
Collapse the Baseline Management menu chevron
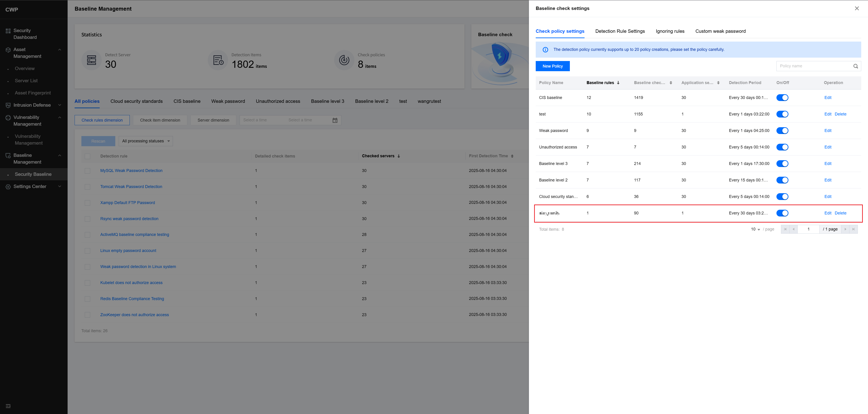pyautogui.click(x=60, y=156)
